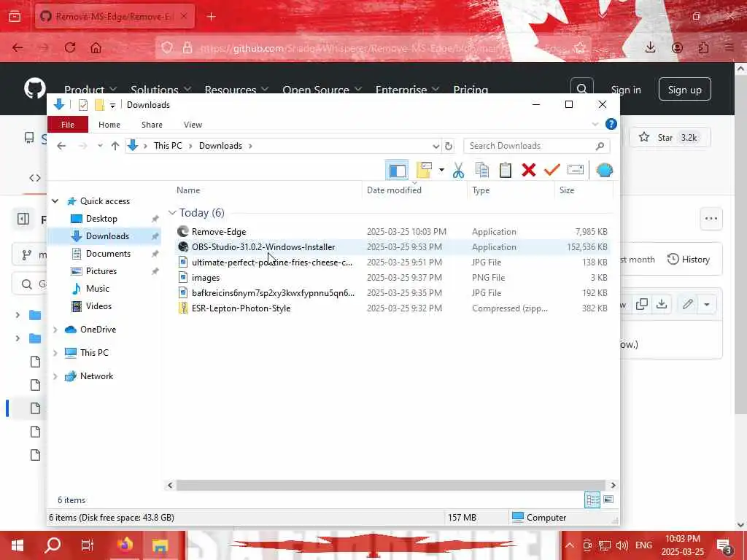The width and height of the screenshot is (747, 560).
Task: Reload the Firefox page
Action: click(70, 47)
